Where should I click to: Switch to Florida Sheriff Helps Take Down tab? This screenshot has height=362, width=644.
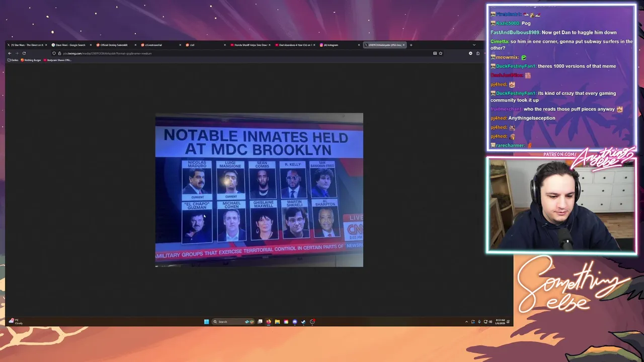250,45
